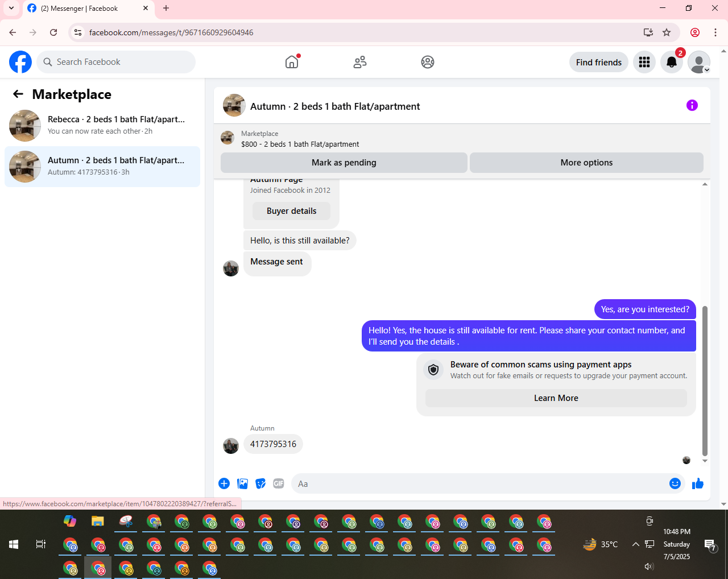Open the Home feed icon

pos(292,62)
